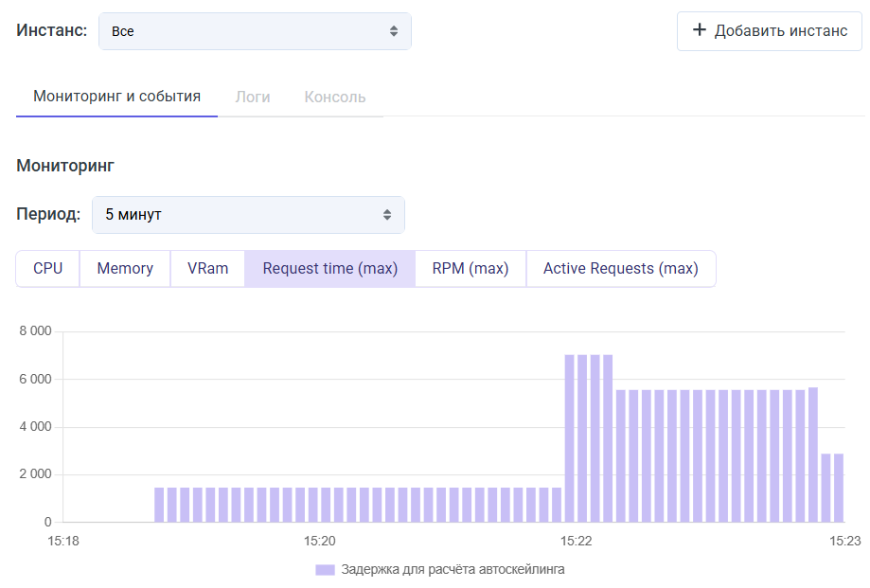Open the Логи tab
Image resolution: width=870 pixels, height=588 pixels.
point(253,97)
